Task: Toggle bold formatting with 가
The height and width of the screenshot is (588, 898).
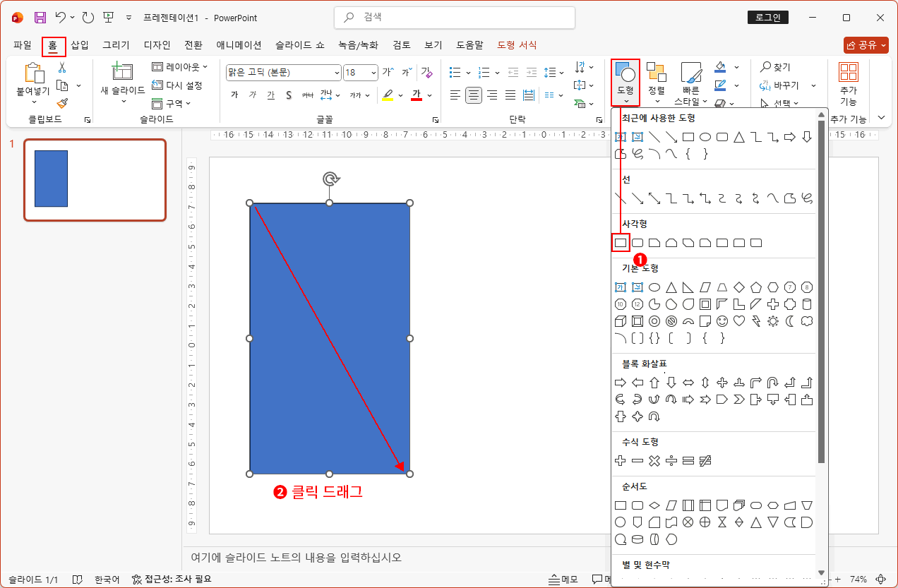Action: (234, 94)
